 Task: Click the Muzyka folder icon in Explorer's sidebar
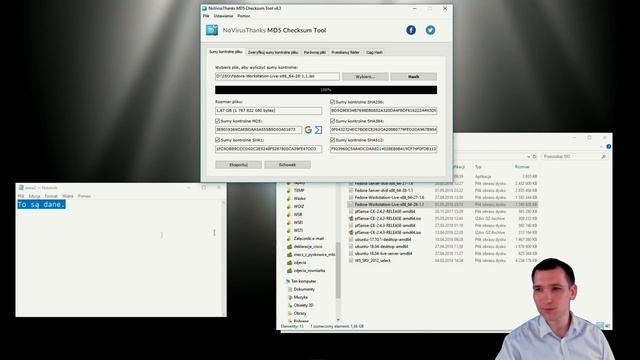pos(290,297)
